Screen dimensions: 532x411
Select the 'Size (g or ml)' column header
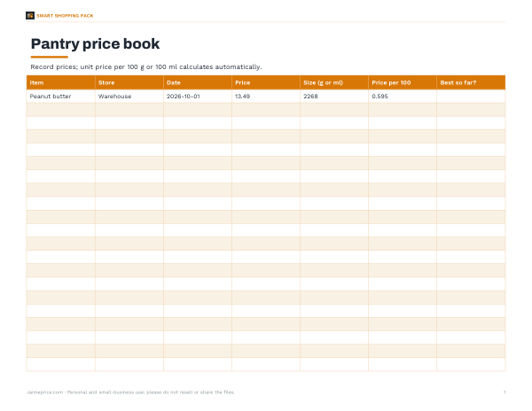pyautogui.click(x=334, y=82)
